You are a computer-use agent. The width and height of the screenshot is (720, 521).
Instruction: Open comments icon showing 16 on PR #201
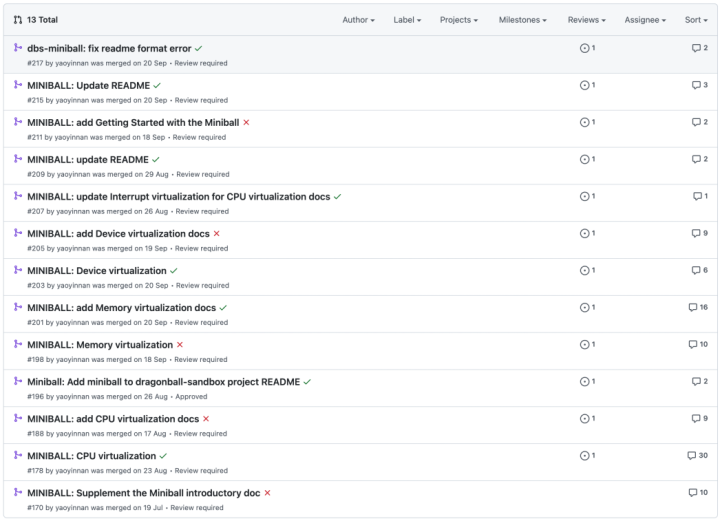(692, 307)
